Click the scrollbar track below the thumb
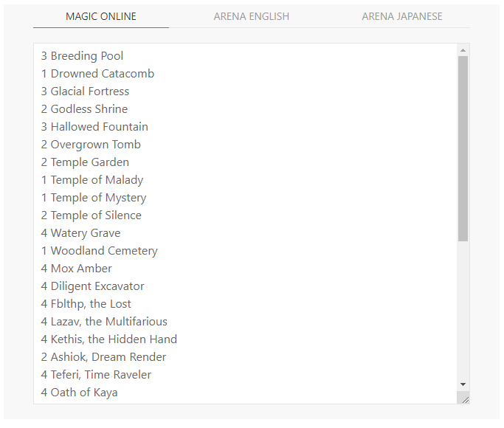 point(463,310)
